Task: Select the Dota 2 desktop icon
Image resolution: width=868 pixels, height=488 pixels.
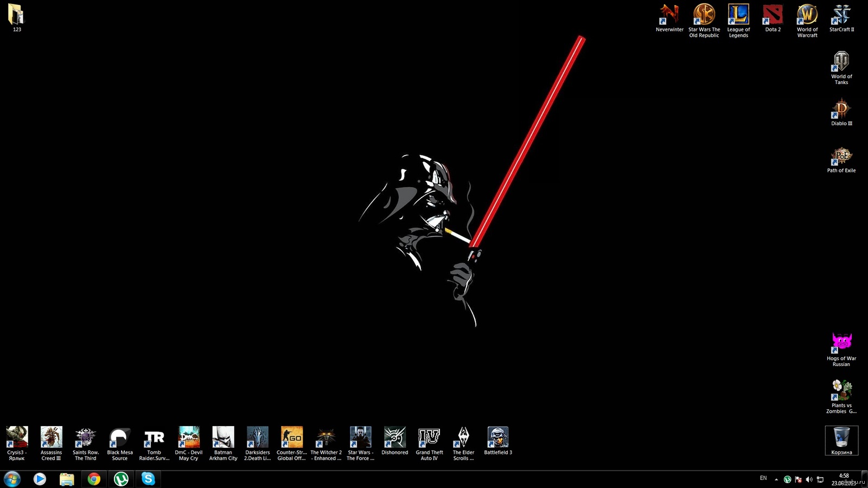Action: 773,15
